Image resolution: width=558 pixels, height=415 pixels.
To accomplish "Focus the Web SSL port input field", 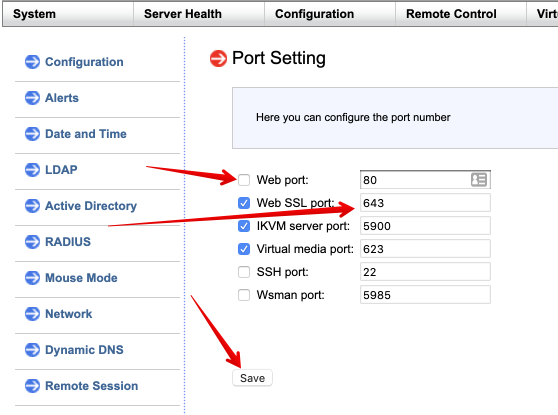I will (x=425, y=203).
